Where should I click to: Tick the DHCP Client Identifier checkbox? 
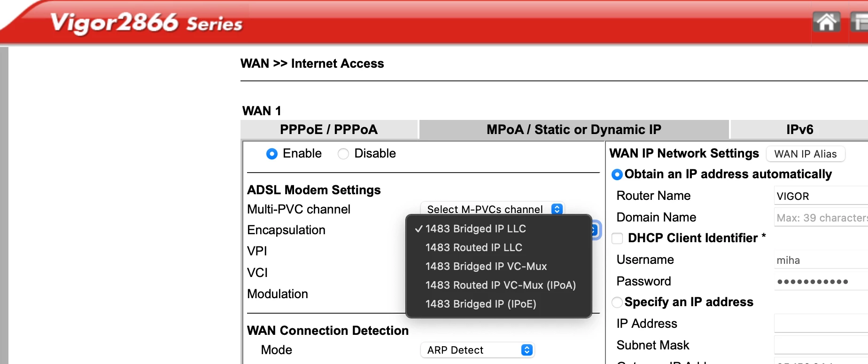click(617, 238)
